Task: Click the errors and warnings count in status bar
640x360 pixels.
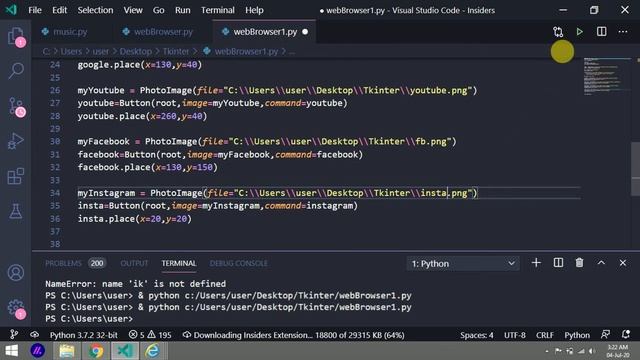Action: (x=150, y=335)
